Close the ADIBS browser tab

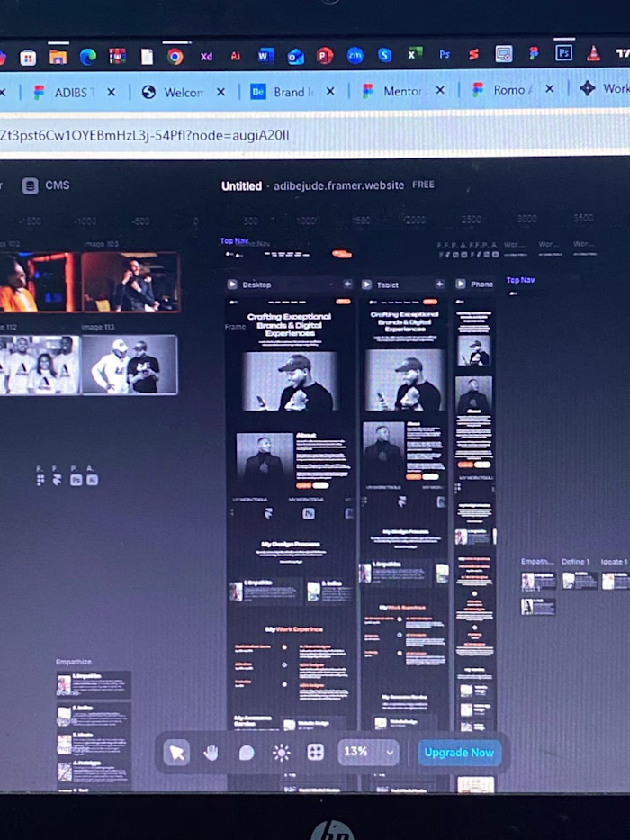click(x=111, y=92)
